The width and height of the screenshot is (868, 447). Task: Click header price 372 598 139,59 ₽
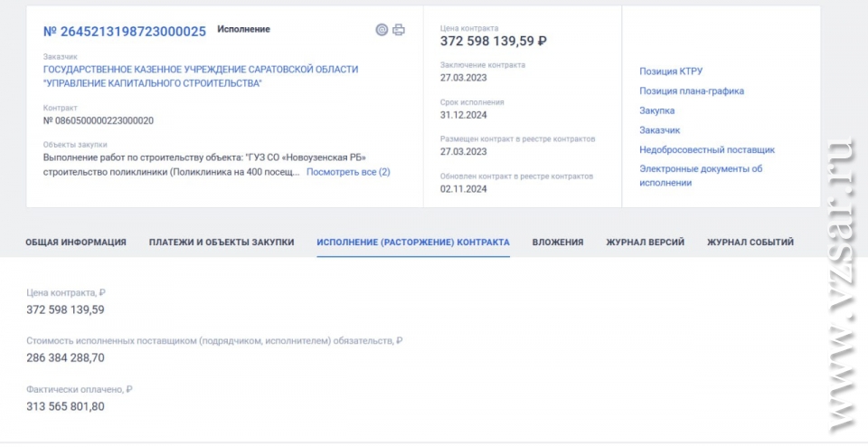[494, 41]
